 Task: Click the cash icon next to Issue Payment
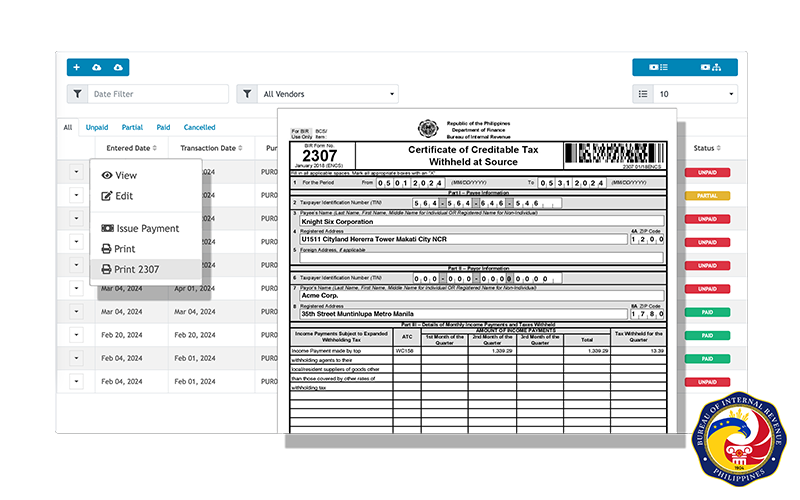(x=107, y=229)
